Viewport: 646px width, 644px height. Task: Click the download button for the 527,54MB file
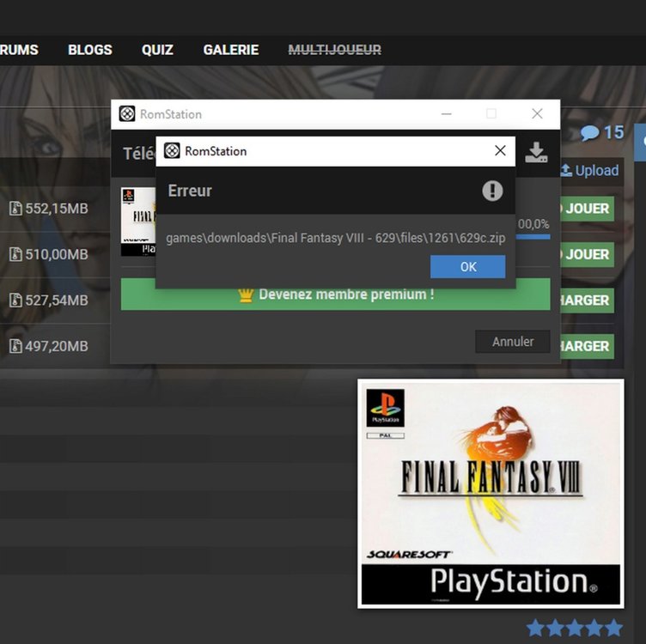pos(587,301)
